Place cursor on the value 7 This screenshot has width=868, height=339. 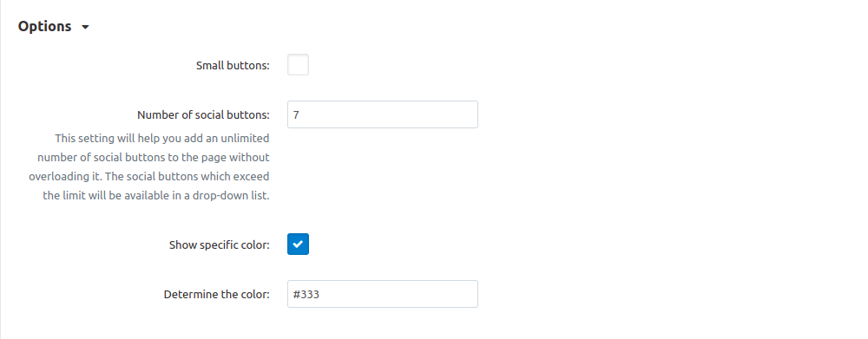coord(296,115)
